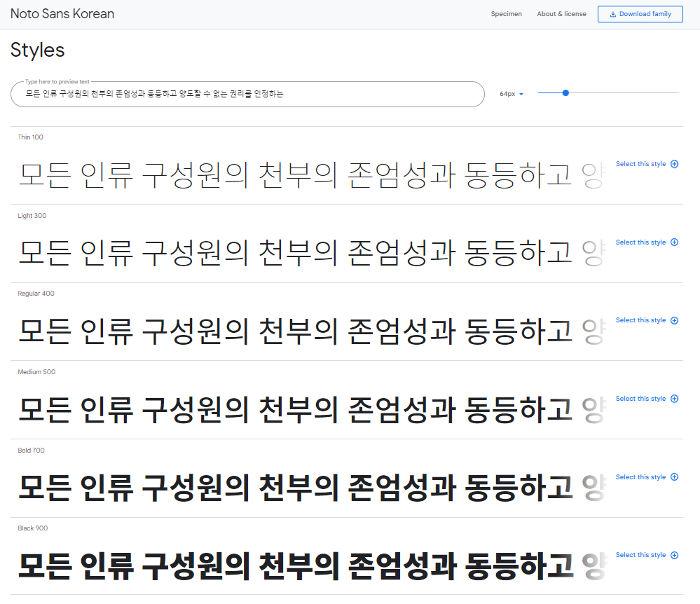Click the plus icon for Regular 400 style

[x=674, y=320]
